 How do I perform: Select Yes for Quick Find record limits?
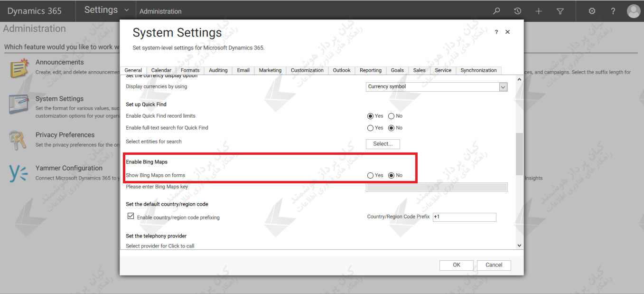[370, 116]
